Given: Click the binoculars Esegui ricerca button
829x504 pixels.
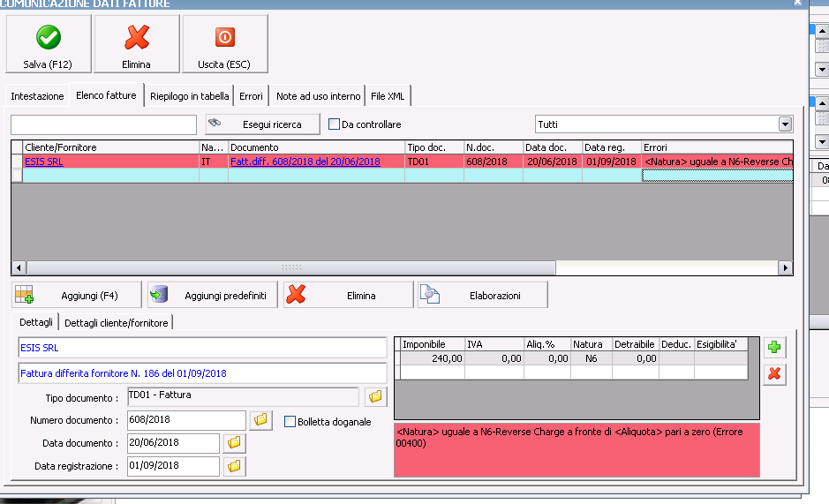Looking at the screenshot, I should click(262, 124).
